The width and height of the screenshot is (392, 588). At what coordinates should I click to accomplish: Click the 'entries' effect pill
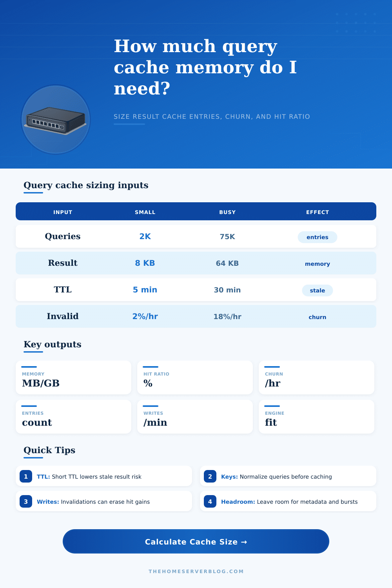(318, 237)
